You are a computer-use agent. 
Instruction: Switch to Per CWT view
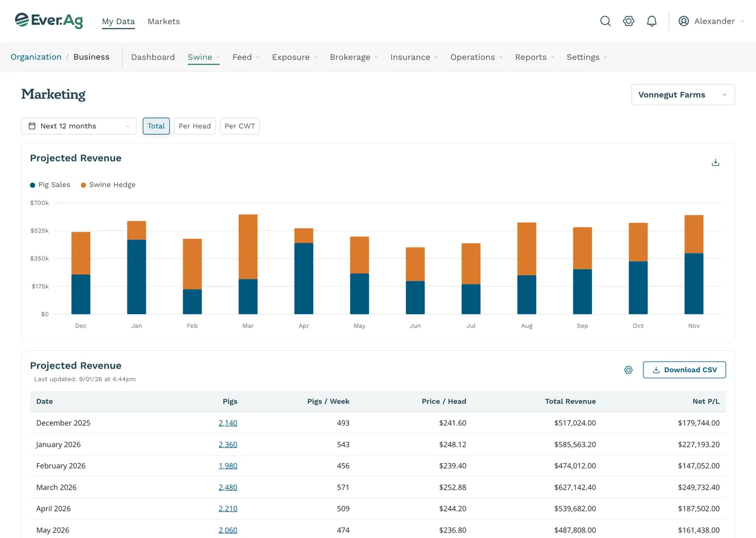coord(240,126)
